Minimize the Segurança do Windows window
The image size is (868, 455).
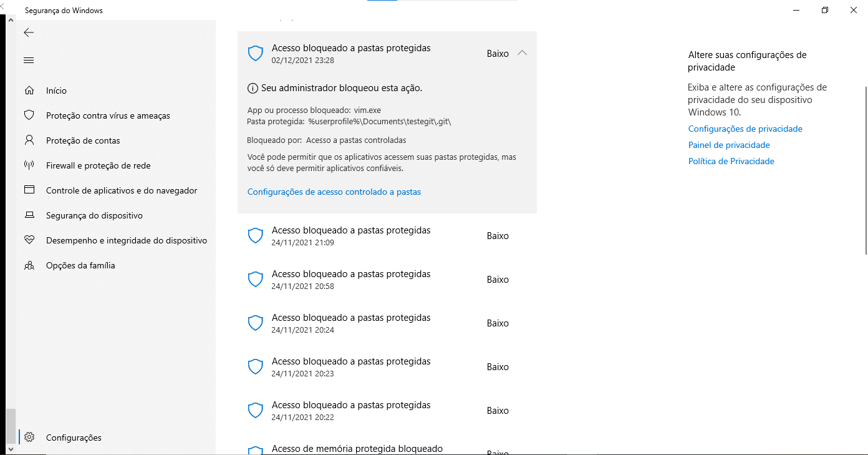tap(796, 10)
